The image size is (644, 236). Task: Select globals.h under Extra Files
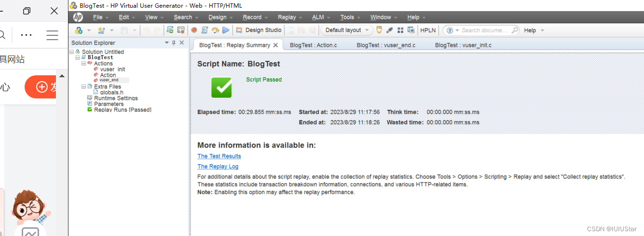111,92
